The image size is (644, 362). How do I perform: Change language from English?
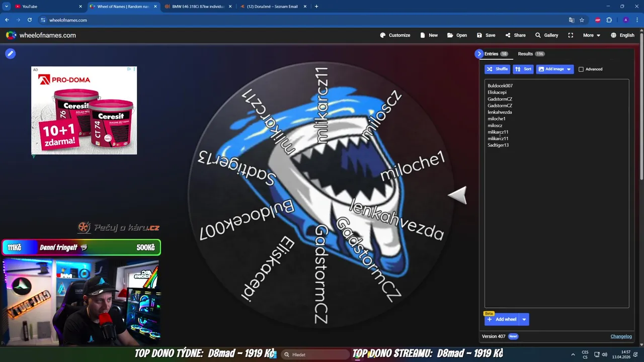(622, 35)
